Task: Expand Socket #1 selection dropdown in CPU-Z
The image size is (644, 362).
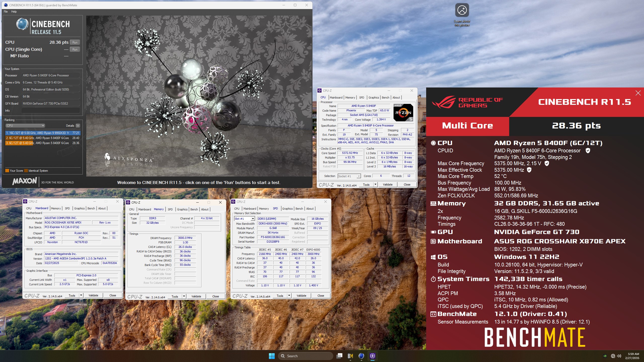Action: click(349, 176)
